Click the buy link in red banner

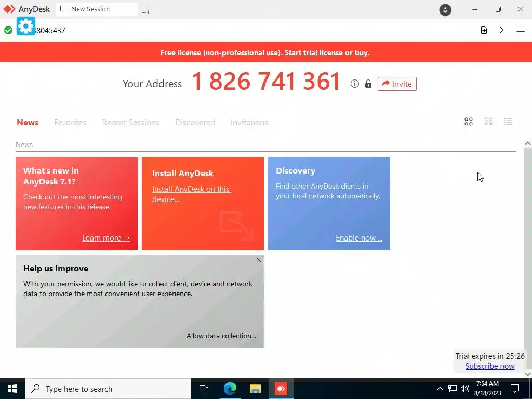(362, 52)
